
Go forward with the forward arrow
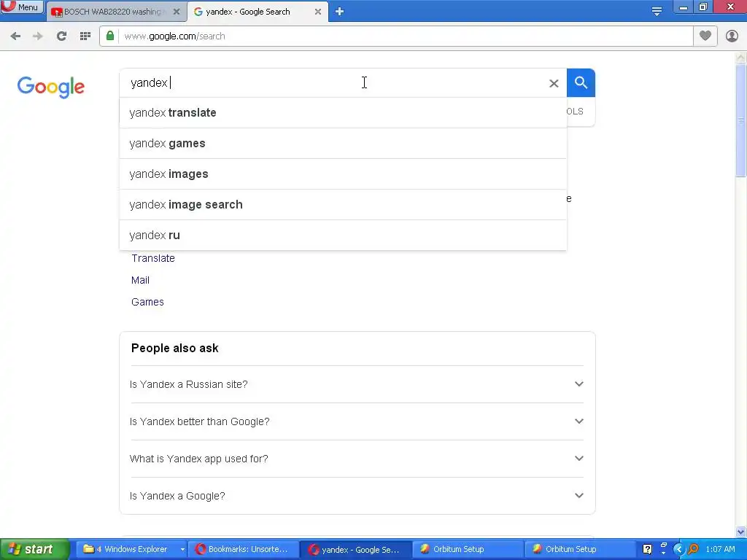(x=38, y=36)
